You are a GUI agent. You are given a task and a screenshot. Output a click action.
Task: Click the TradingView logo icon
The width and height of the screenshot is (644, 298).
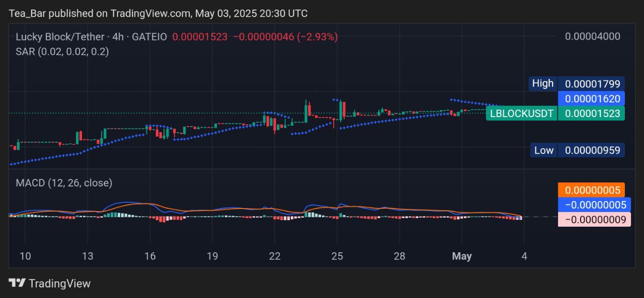17,283
